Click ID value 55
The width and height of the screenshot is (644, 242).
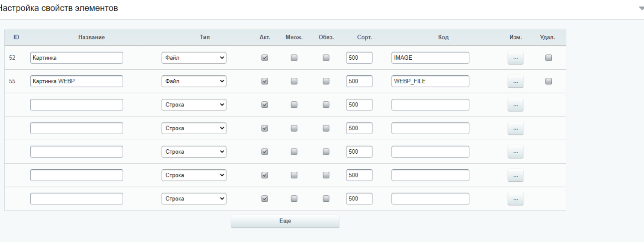point(12,81)
